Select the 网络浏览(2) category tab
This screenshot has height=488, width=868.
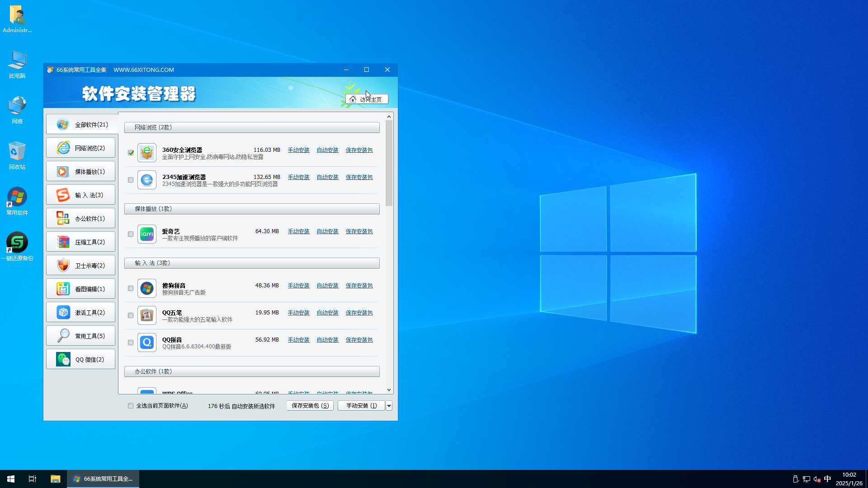[x=80, y=148]
